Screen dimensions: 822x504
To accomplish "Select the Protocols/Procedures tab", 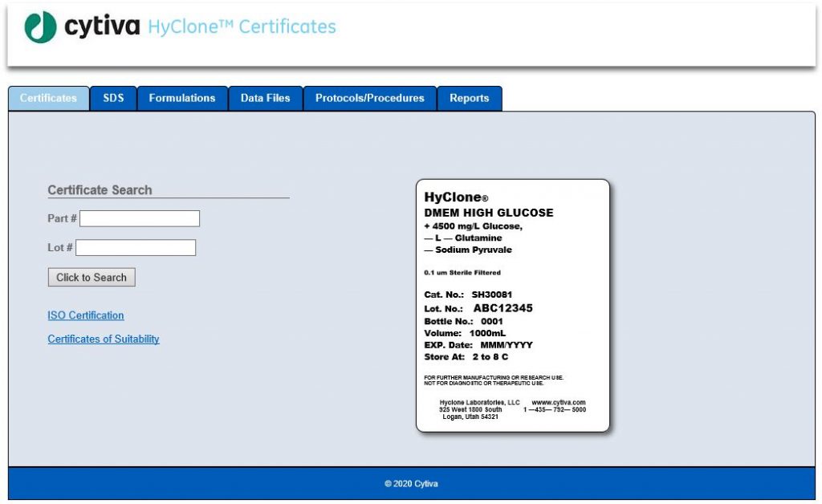I will click(369, 98).
